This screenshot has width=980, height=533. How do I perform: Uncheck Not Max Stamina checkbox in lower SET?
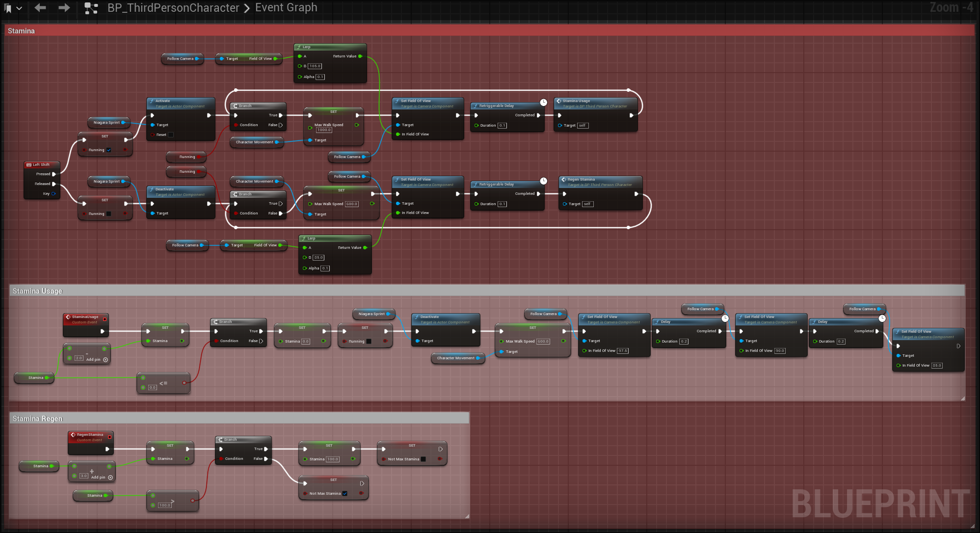[345, 494]
